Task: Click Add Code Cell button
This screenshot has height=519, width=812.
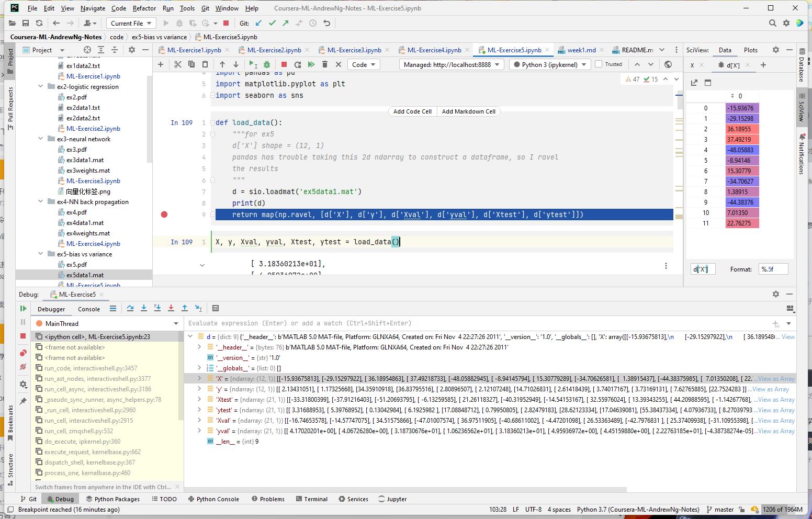Action: (x=412, y=111)
